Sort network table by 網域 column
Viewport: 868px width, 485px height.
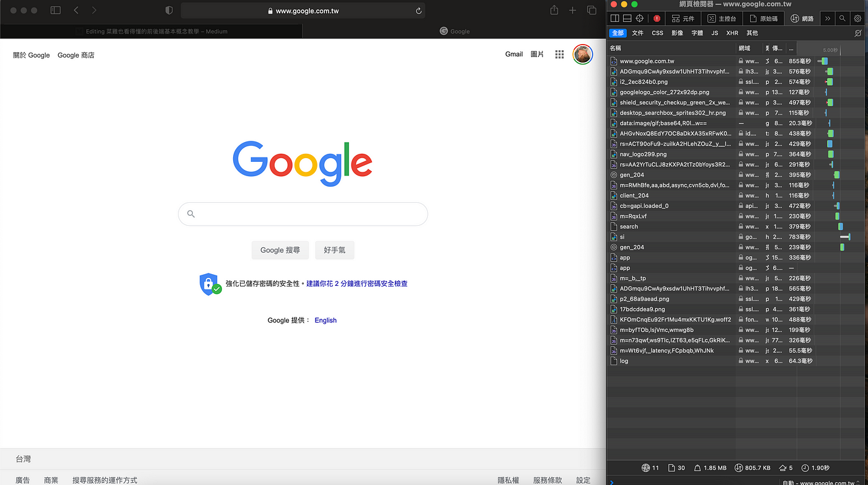coord(750,48)
